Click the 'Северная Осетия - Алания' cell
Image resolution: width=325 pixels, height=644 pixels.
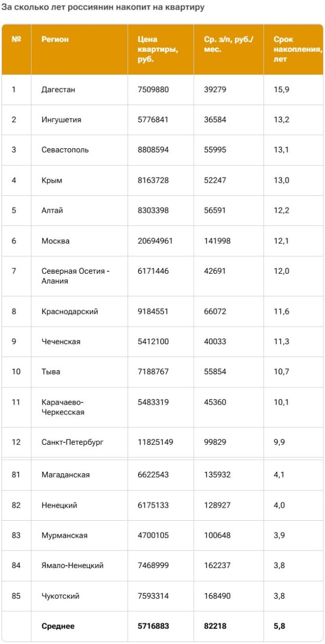tap(75, 276)
